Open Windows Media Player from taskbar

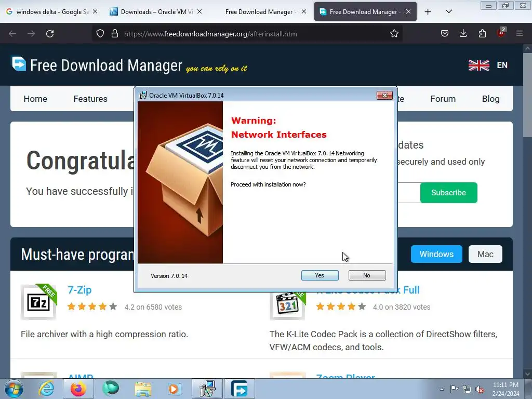pyautogui.click(x=175, y=389)
